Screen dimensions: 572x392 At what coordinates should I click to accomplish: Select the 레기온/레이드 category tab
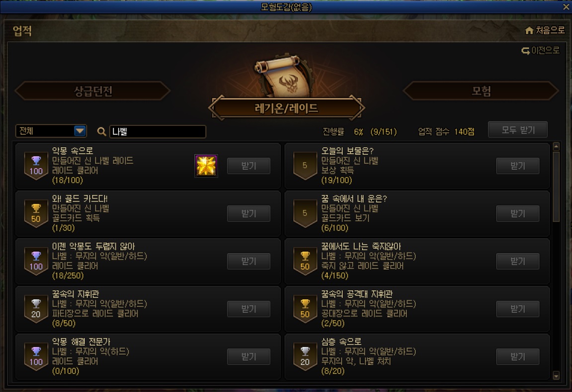(286, 108)
